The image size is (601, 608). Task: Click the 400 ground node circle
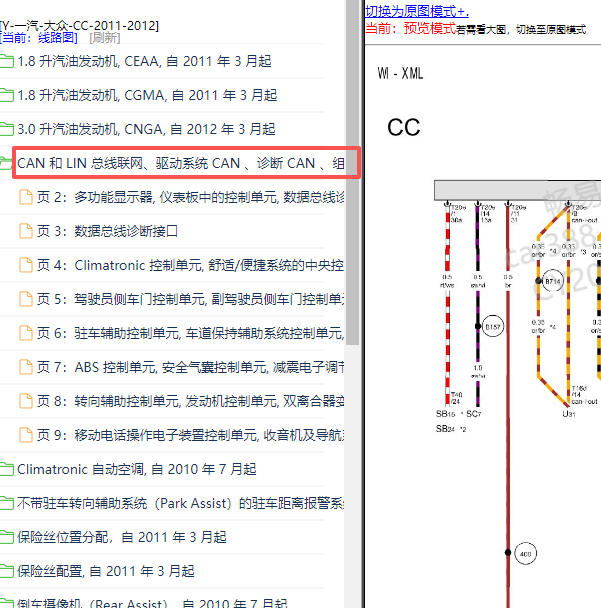tap(525, 554)
